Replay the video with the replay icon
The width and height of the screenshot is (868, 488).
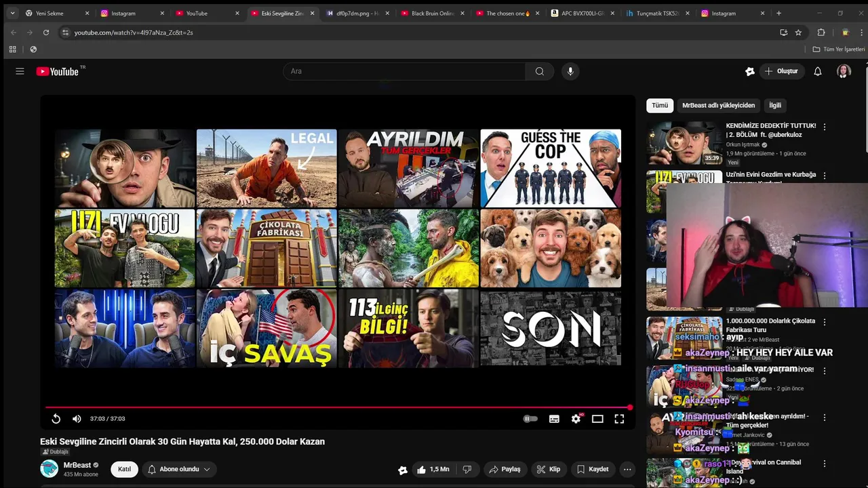click(x=56, y=419)
